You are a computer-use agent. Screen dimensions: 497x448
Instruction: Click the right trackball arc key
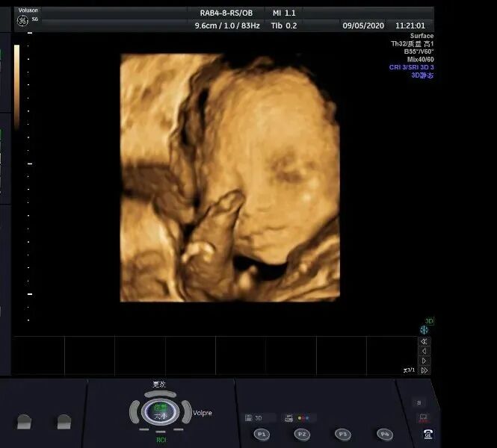click(187, 412)
